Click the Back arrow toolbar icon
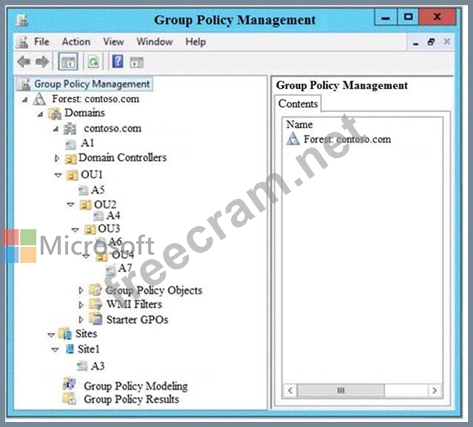This screenshot has width=473, height=427. tap(24, 62)
